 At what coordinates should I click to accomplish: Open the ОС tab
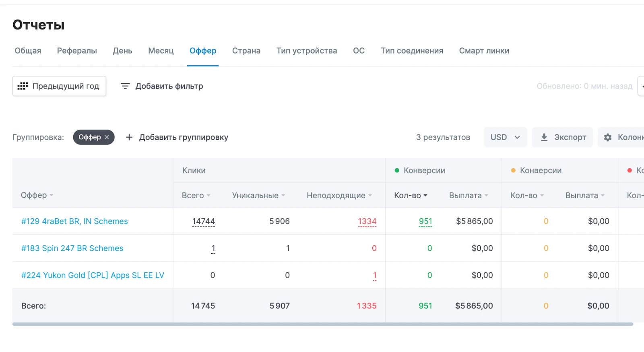(x=359, y=51)
